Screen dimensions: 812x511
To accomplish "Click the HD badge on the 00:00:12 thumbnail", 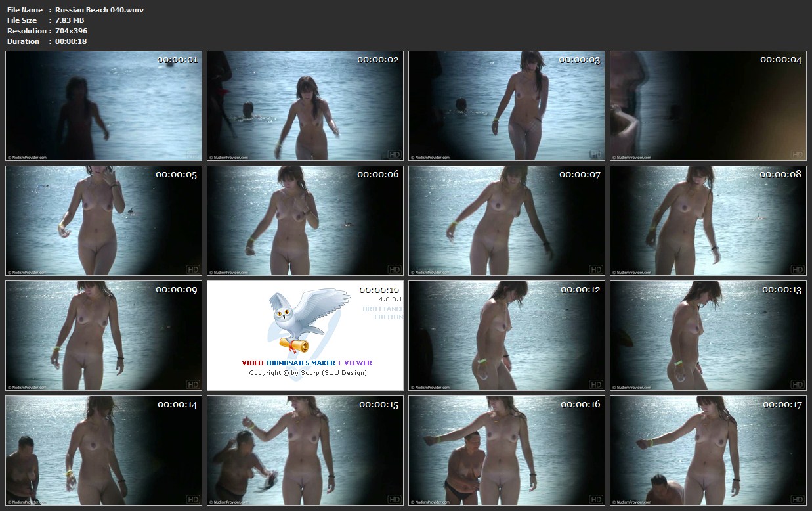I will coord(595,384).
